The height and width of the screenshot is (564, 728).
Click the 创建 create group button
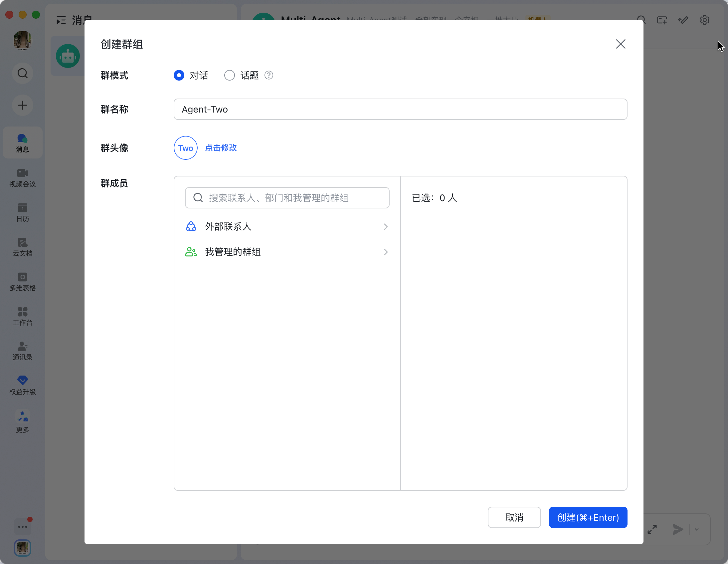coord(588,517)
